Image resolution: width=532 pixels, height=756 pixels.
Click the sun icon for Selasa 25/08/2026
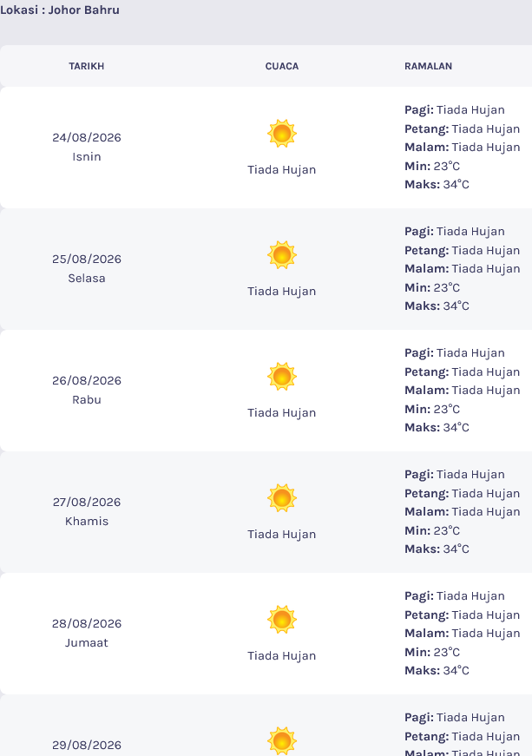click(x=282, y=255)
